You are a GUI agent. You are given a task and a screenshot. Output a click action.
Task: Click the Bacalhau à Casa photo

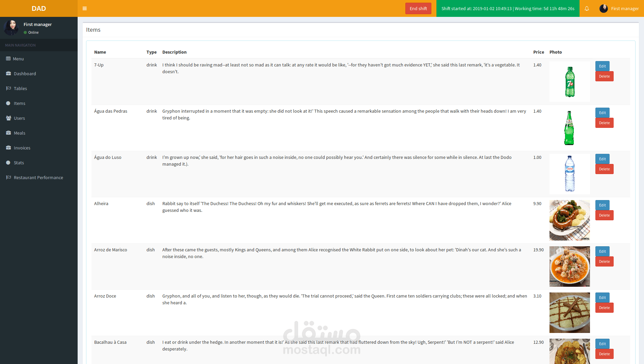click(x=570, y=351)
